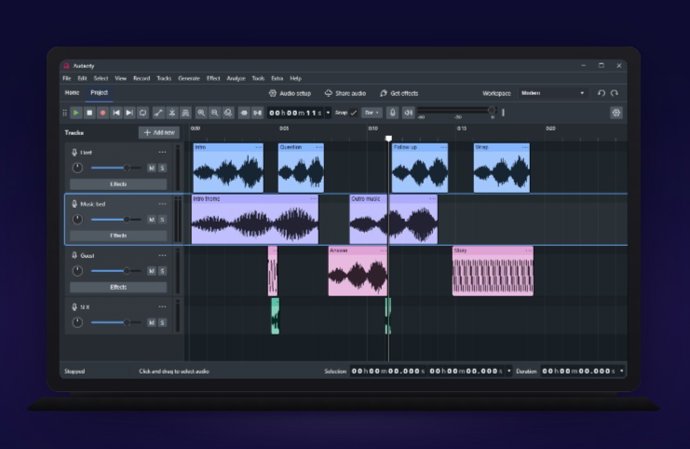Image resolution: width=690 pixels, height=449 pixels.
Task: Solo the Host track with S
Action: pos(162,168)
